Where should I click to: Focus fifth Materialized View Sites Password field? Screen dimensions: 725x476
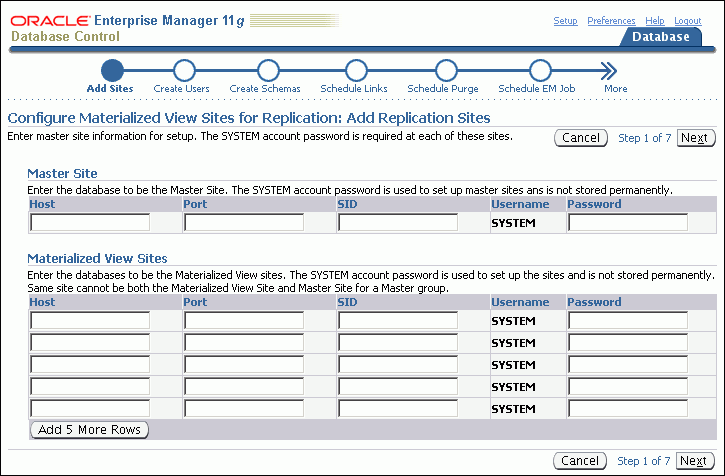628,408
